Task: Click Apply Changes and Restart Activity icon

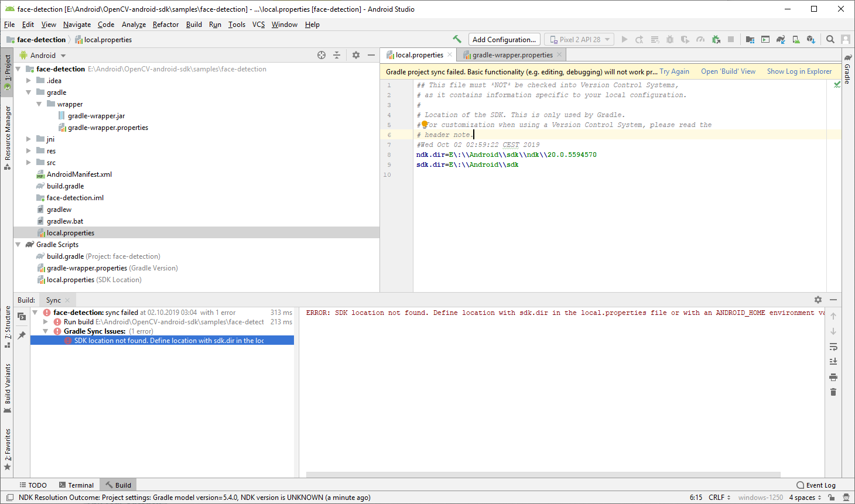Action: coord(639,39)
